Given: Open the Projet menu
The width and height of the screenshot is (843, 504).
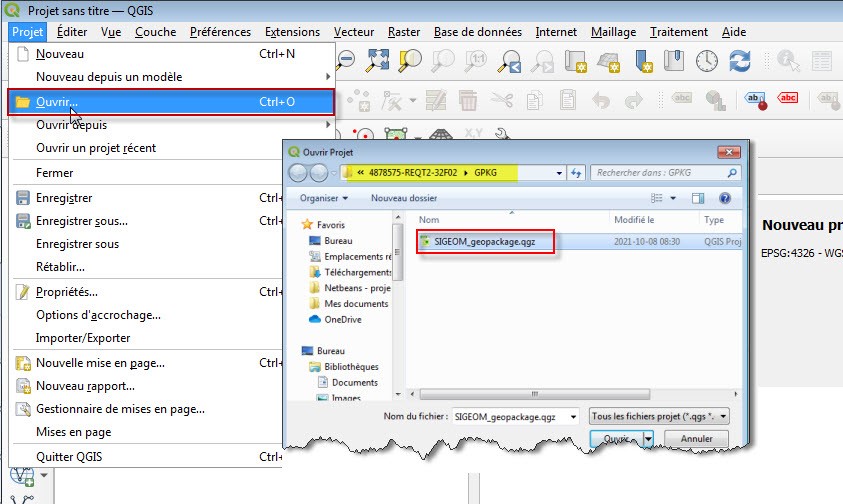Looking at the screenshot, I should 27,32.
